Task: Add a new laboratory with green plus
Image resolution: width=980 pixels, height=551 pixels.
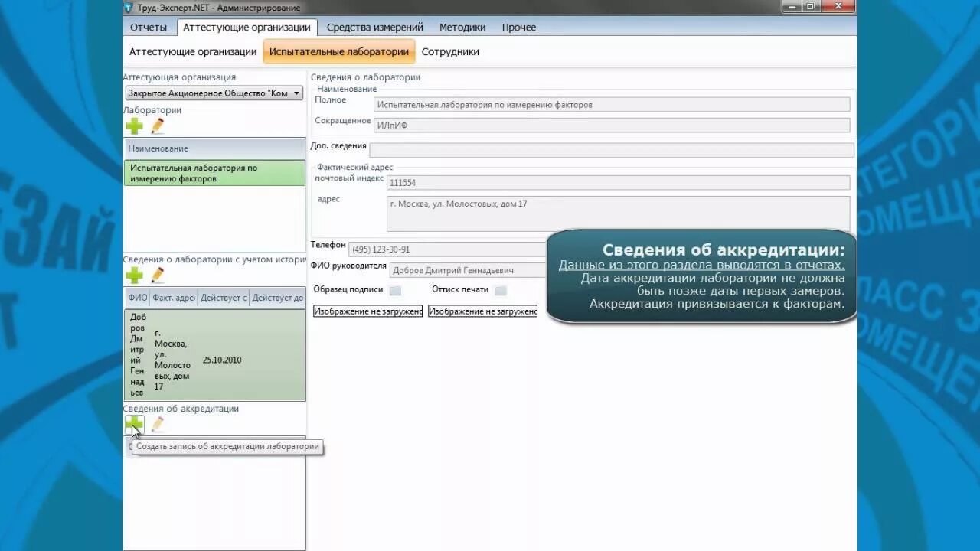Action: (x=134, y=126)
